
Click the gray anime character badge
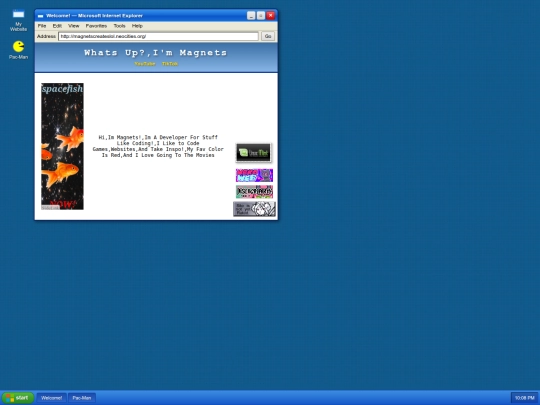pos(255,209)
